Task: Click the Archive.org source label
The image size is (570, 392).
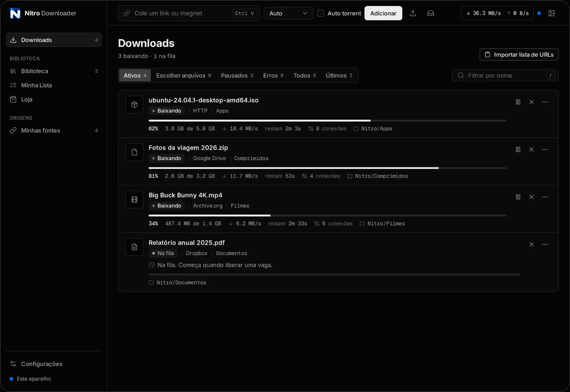Action: [x=208, y=206]
